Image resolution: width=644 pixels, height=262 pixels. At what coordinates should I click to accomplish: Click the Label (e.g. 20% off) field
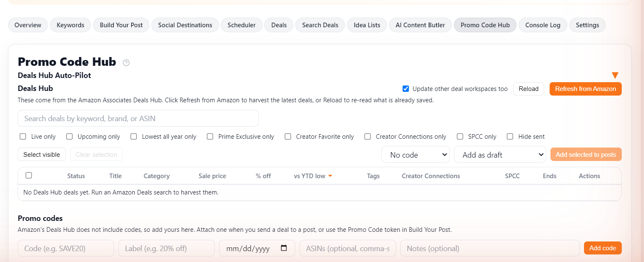coord(167,248)
